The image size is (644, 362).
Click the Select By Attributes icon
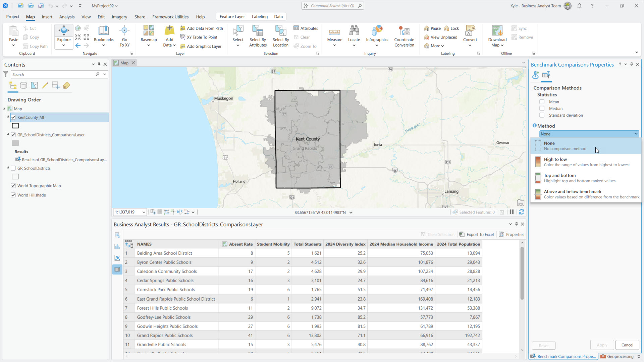tap(258, 32)
